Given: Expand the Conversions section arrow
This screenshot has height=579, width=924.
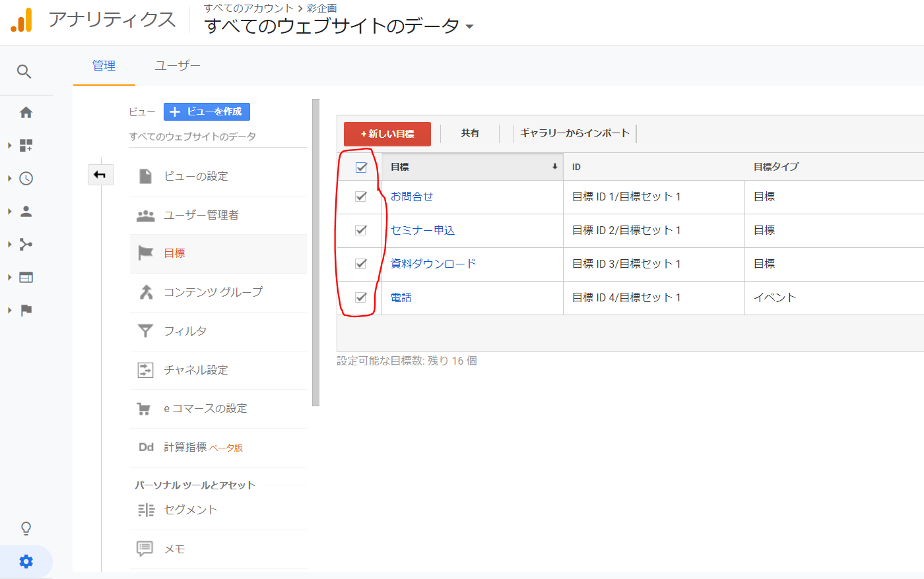Looking at the screenshot, I should point(9,310).
